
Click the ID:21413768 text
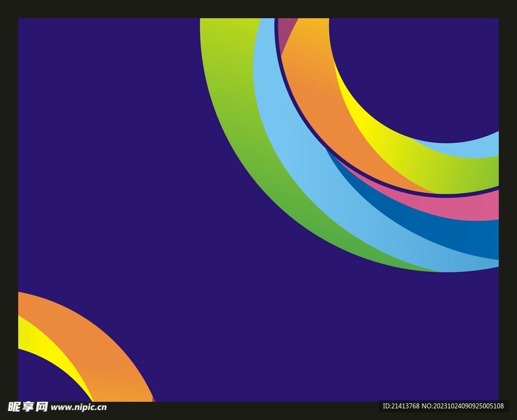(x=401, y=406)
